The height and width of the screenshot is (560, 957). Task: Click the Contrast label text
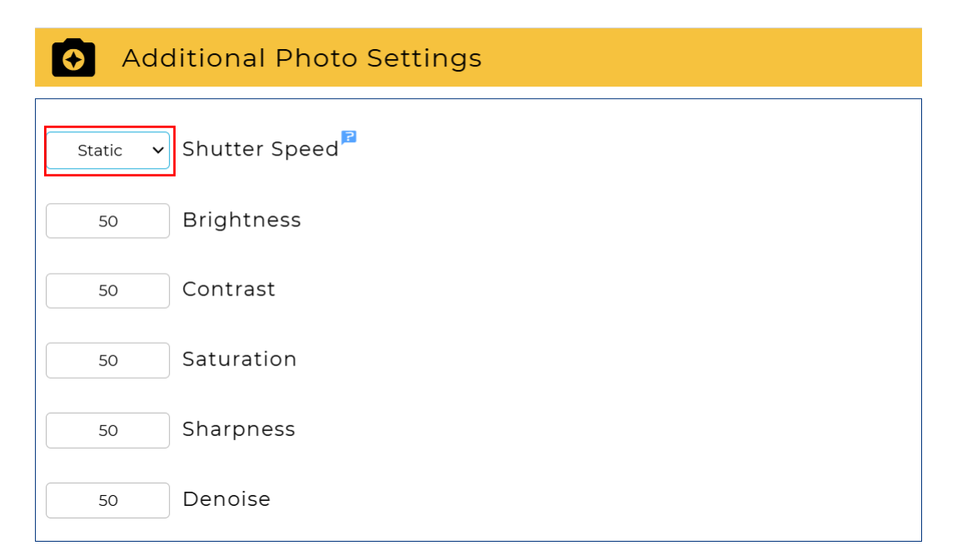pos(229,289)
